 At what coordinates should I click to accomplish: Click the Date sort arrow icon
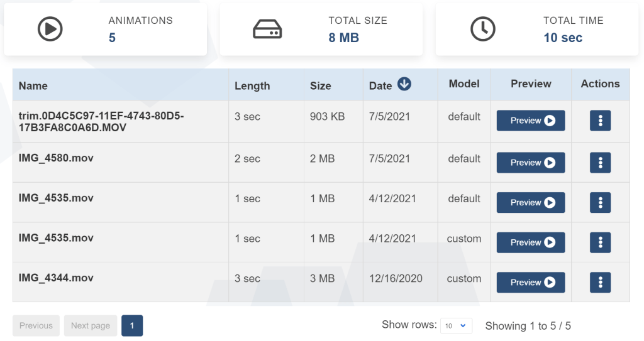coord(404,84)
